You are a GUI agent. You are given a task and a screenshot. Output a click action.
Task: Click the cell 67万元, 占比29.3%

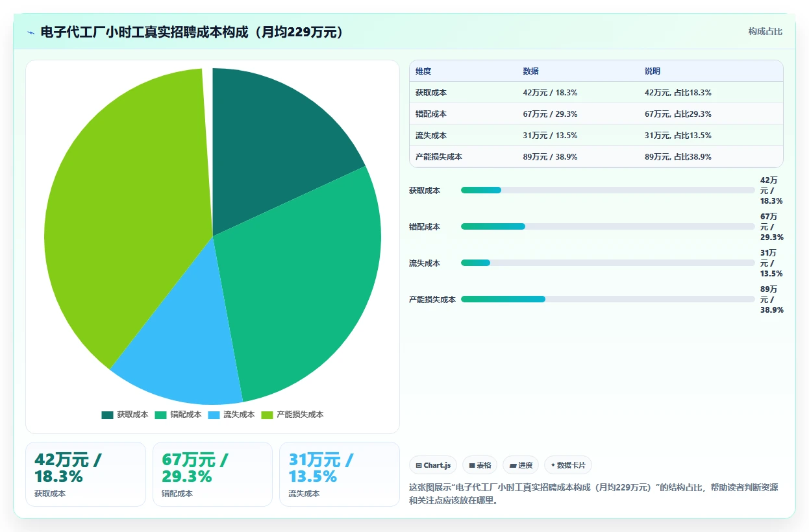pyautogui.click(x=678, y=114)
